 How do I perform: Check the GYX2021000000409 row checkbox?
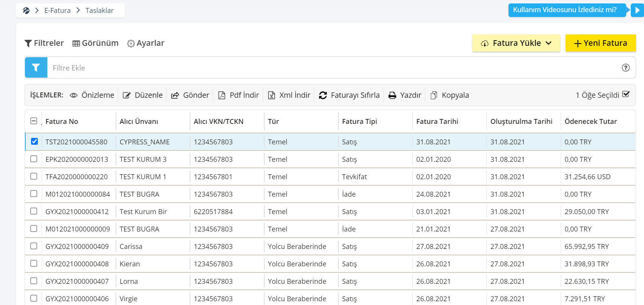coord(34,246)
